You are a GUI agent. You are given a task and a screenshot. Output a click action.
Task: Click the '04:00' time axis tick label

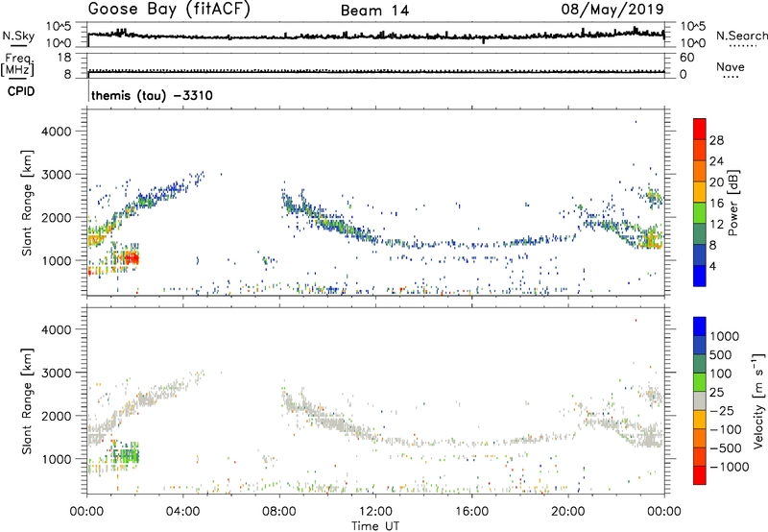(x=182, y=512)
